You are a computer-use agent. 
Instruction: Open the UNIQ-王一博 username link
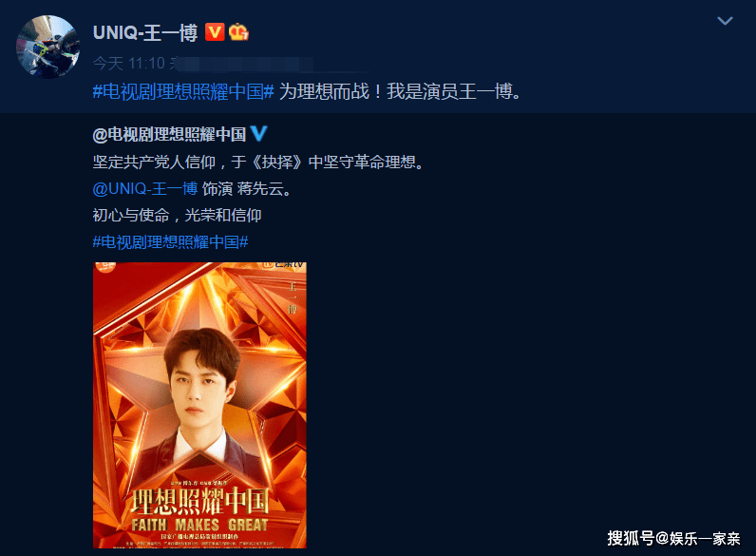pos(145,32)
